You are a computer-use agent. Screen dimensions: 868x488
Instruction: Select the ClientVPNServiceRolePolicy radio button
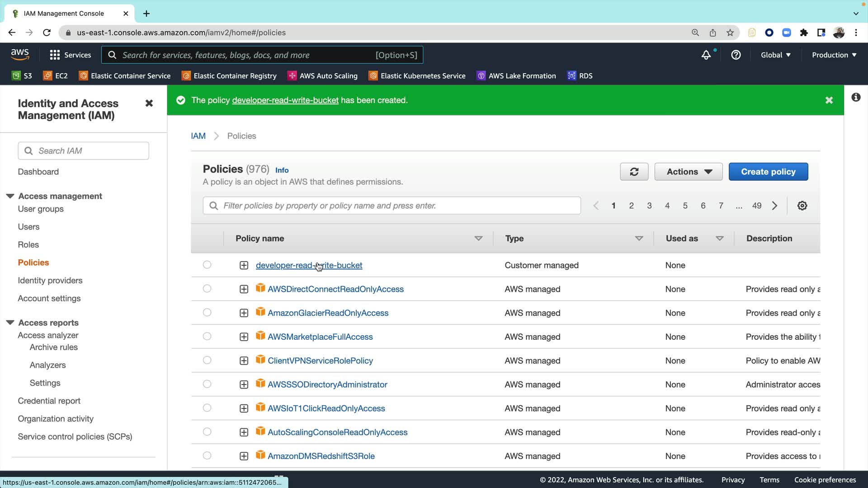point(207,360)
